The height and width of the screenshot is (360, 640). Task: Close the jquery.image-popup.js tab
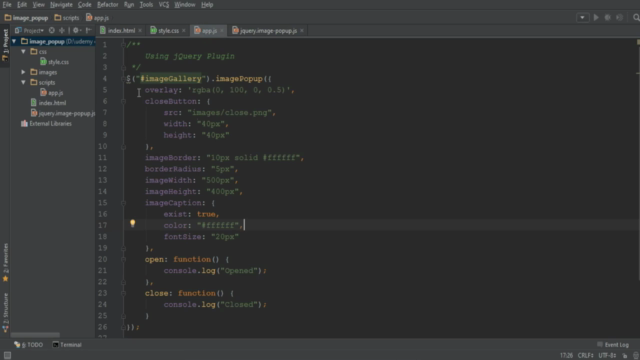pos(302,31)
